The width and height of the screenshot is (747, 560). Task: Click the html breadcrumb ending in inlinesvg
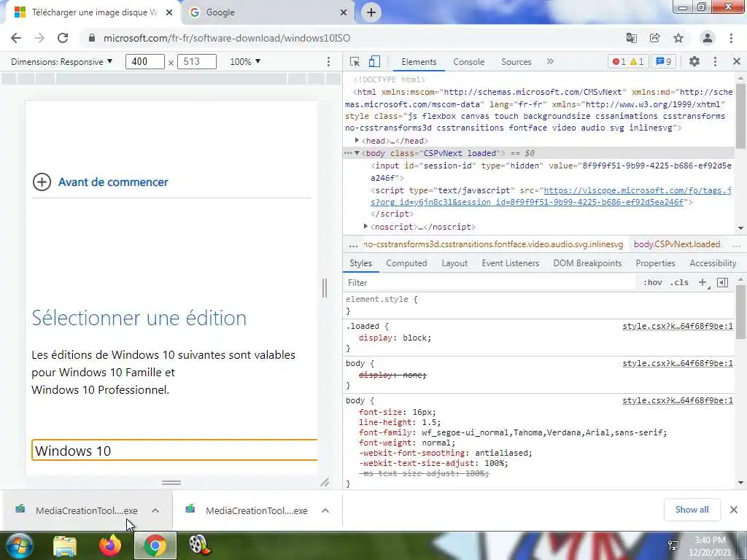pyautogui.click(x=493, y=244)
